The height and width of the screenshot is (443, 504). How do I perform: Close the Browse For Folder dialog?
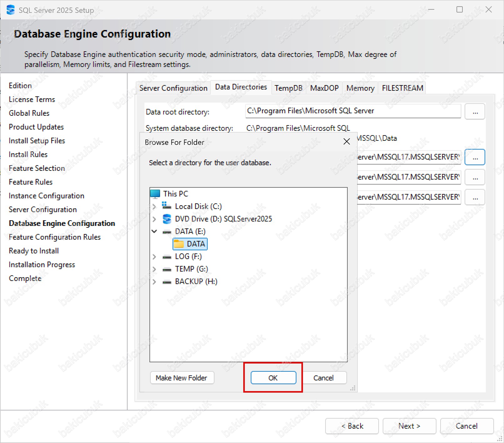click(346, 142)
